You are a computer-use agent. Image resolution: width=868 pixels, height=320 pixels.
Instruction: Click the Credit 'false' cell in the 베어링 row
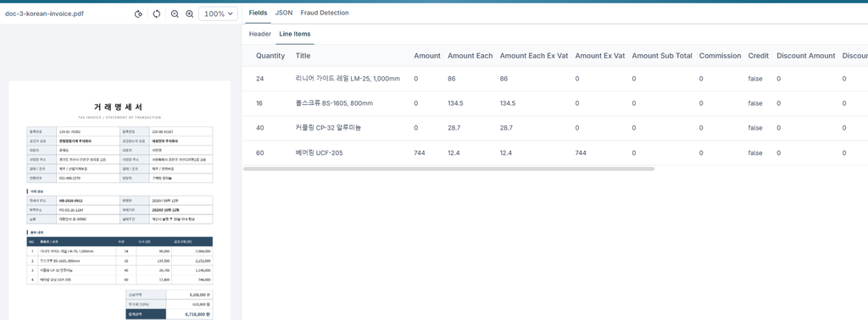point(755,153)
